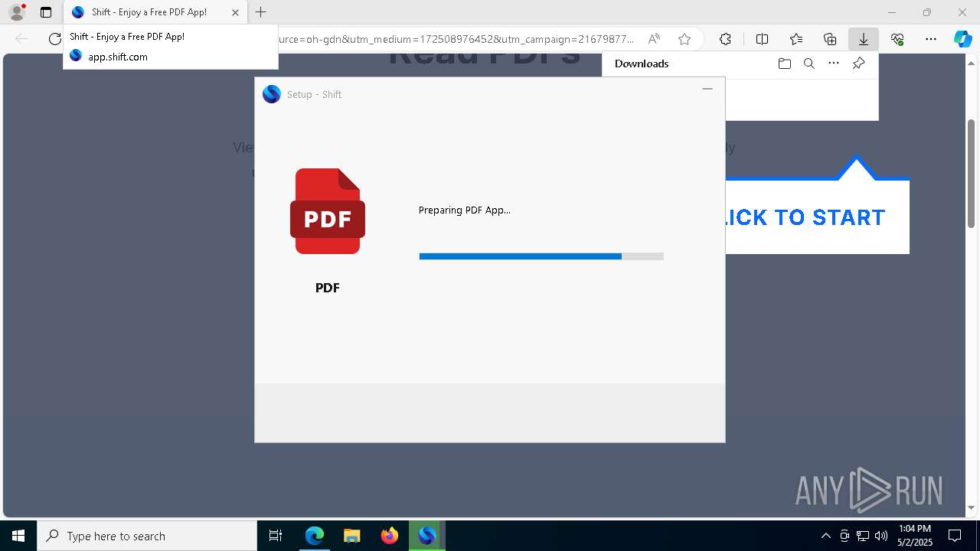Open downloads folder in Downloads panel
Image resolution: width=980 pixels, height=551 pixels.
point(784,64)
